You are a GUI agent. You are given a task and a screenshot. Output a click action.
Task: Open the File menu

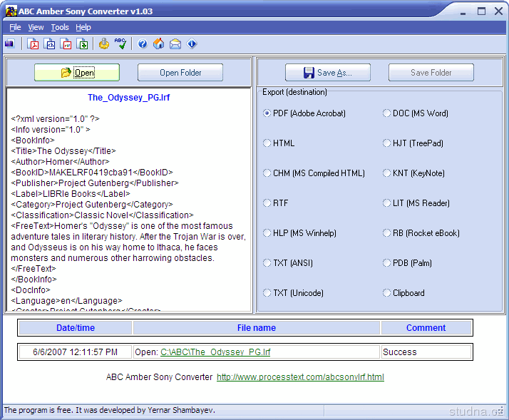[15, 27]
